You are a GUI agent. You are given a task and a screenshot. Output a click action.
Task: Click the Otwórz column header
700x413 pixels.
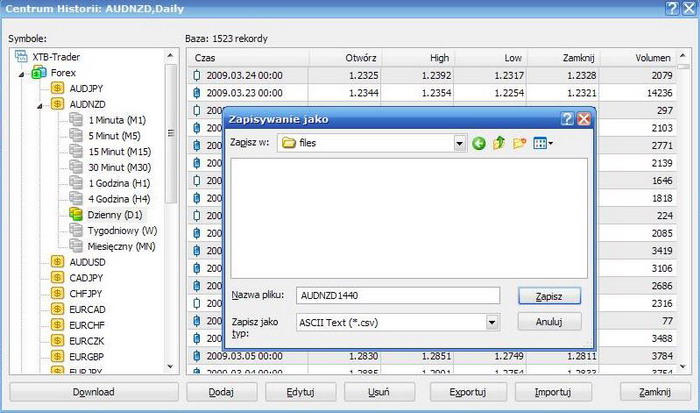tap(345, 58)
